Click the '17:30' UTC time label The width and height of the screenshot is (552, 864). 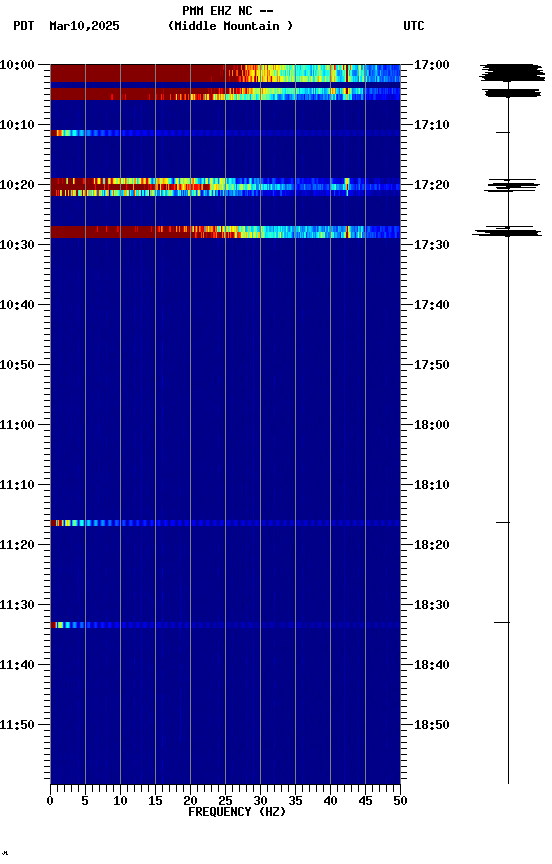(x=431, y=245)
